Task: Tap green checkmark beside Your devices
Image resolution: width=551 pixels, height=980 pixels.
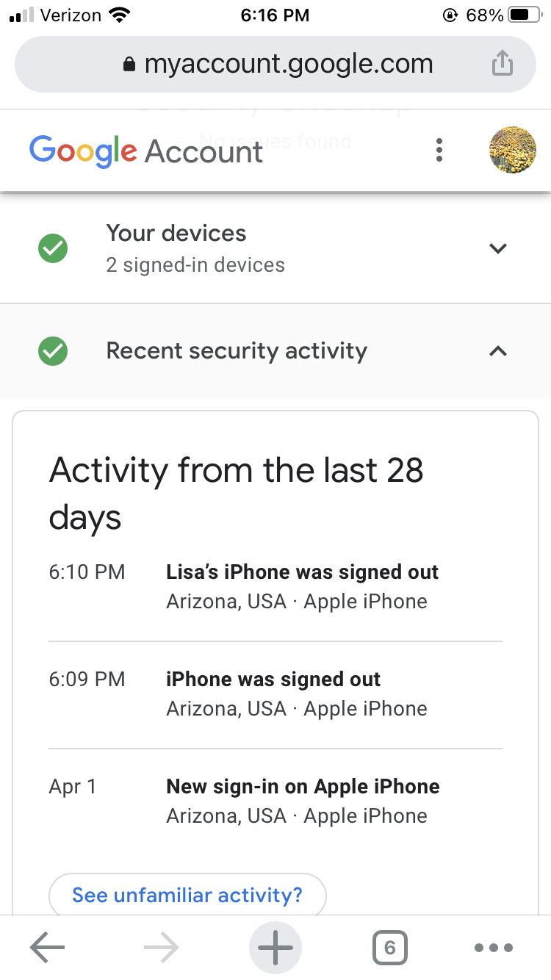Action: point(53,248)
